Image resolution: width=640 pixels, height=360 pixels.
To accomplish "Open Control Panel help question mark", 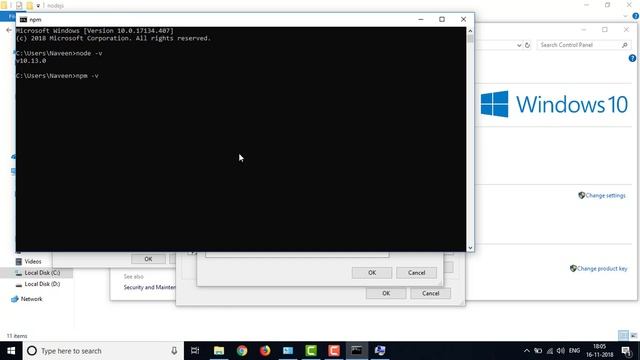I will click(632, 58).
